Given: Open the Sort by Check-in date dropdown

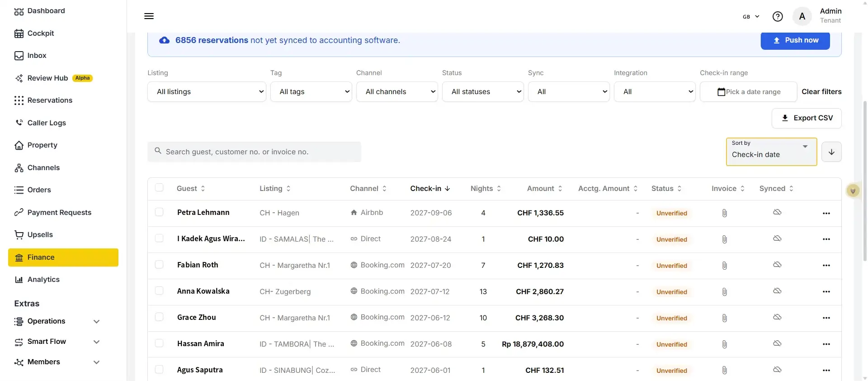Looking at the screenshot, I should [x=771, y=152].
